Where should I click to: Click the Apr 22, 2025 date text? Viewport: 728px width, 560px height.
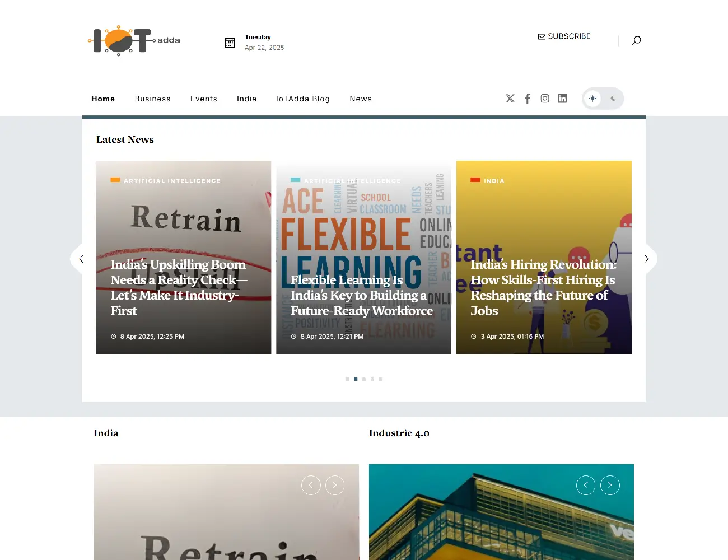(x=264, y=48)
